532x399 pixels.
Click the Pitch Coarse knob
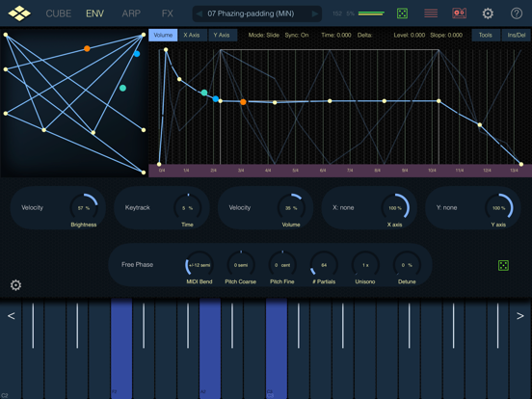point(241,265)
